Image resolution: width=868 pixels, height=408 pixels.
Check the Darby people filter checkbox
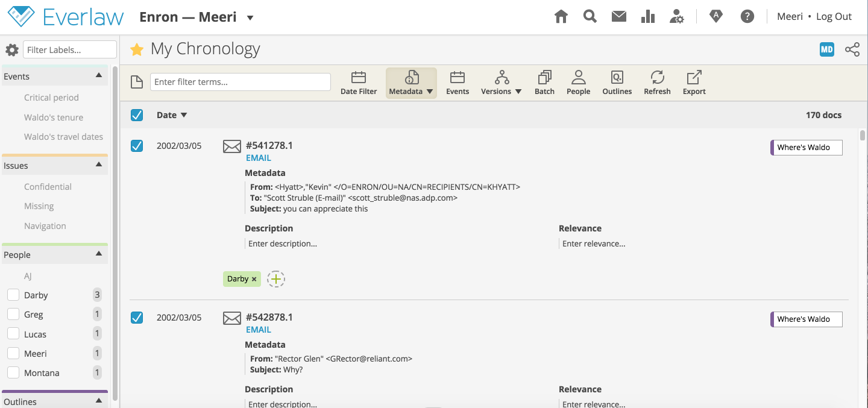(13, 295)
